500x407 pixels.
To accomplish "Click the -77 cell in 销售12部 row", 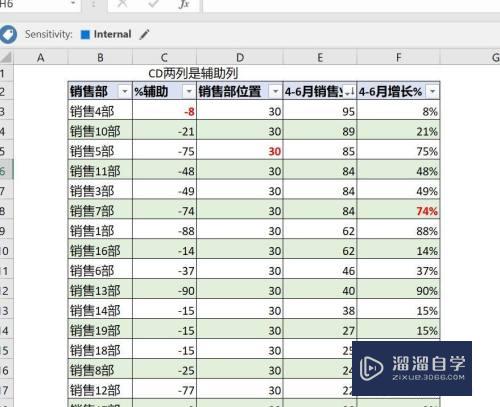I will tap(164, 390).
